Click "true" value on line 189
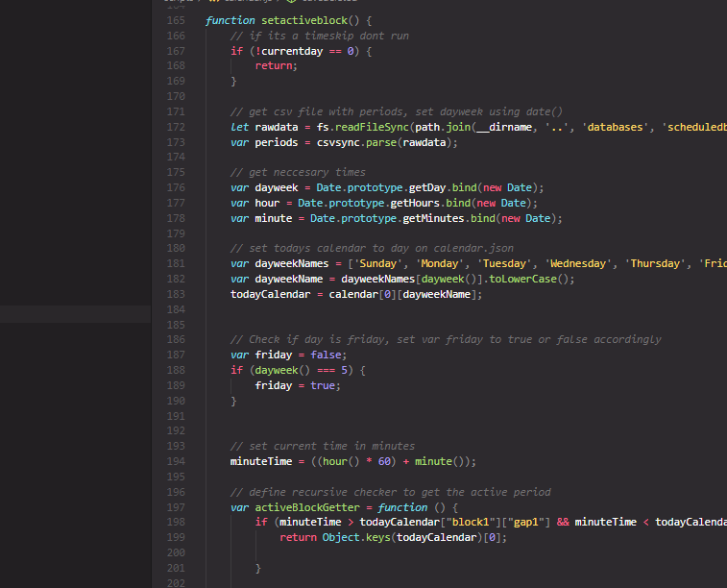Screen dimensions: 727x588 tap(323, 386)
